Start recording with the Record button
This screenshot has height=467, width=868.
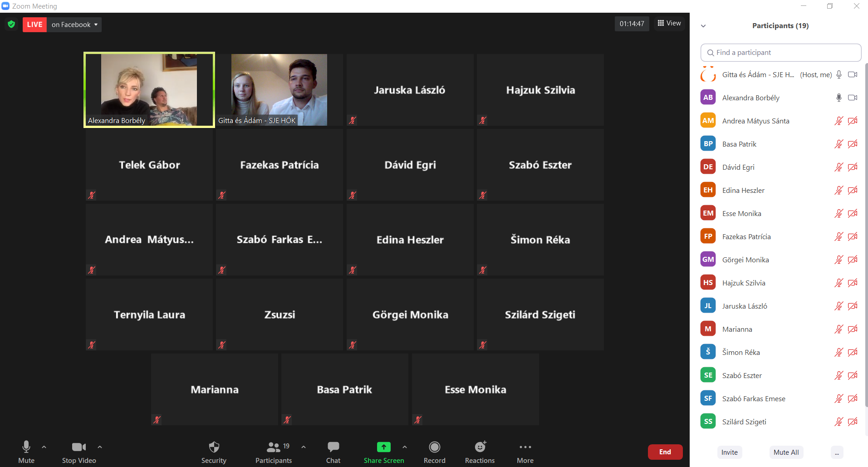[x=434, y=452]
